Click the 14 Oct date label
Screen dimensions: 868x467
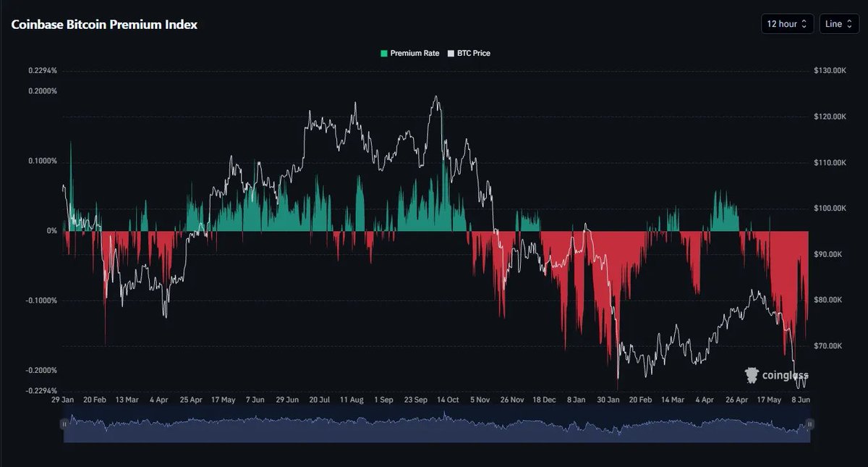click(448, 400)
